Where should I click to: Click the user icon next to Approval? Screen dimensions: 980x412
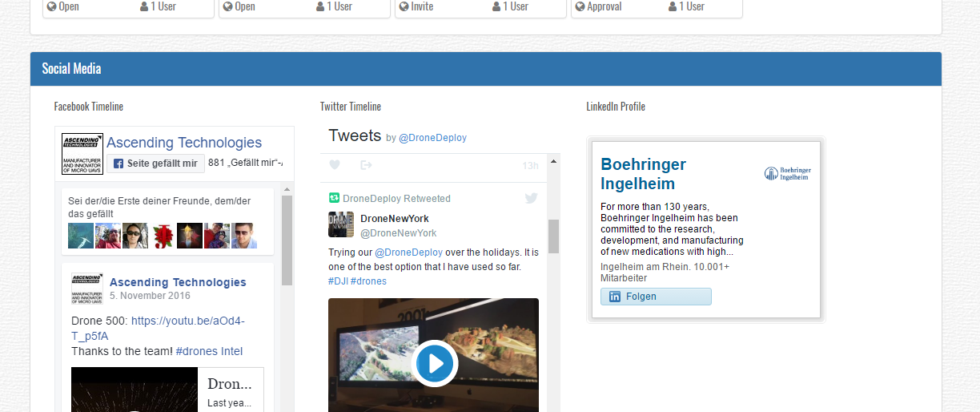coord(673,6)
